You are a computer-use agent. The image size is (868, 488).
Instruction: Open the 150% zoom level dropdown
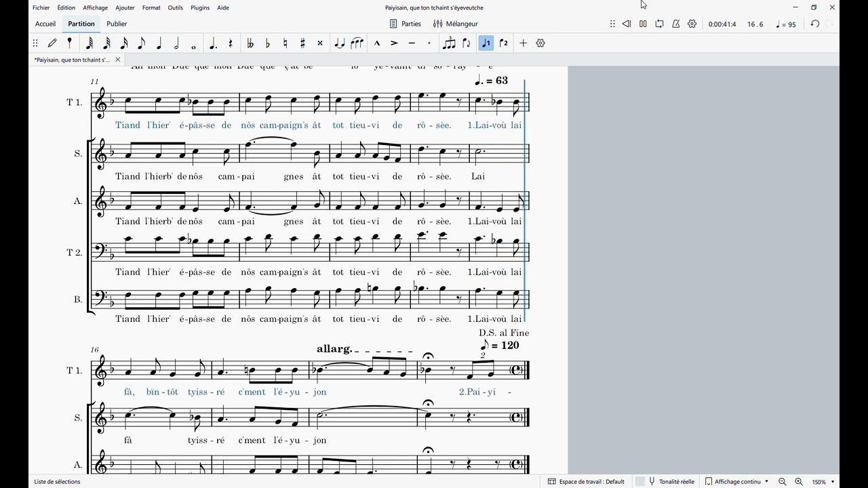point(823,482)
